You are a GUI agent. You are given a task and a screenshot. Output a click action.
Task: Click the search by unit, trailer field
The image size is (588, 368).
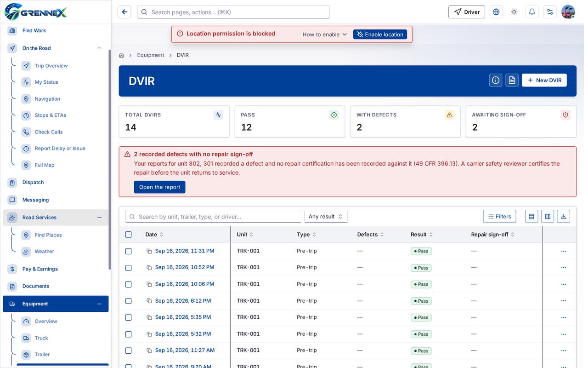(x=213, y=216)
